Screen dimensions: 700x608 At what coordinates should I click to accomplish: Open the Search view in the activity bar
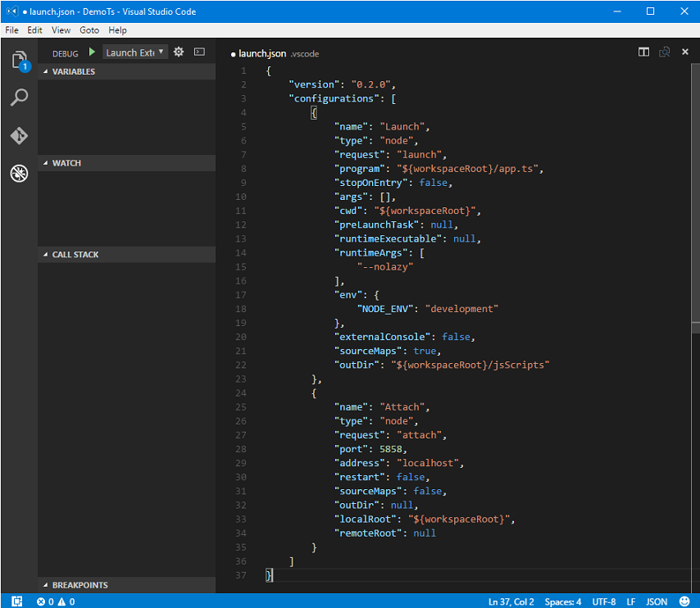coord(19,98)
